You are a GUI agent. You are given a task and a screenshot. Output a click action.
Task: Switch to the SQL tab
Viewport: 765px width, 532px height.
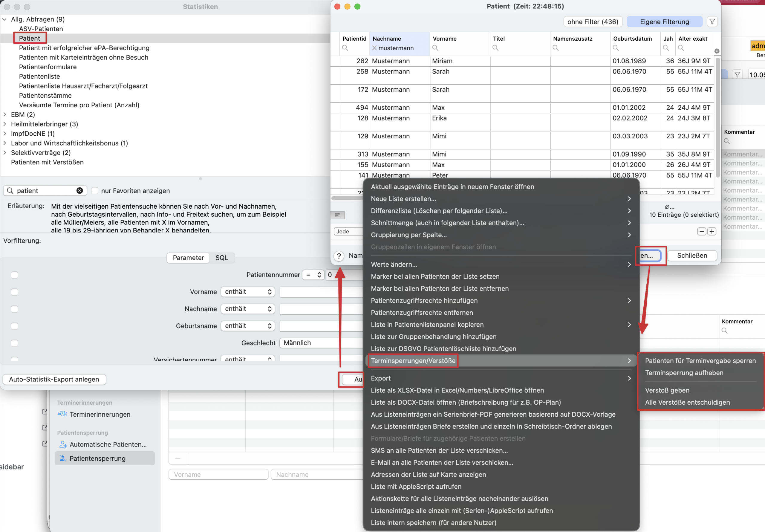[221, 258]
